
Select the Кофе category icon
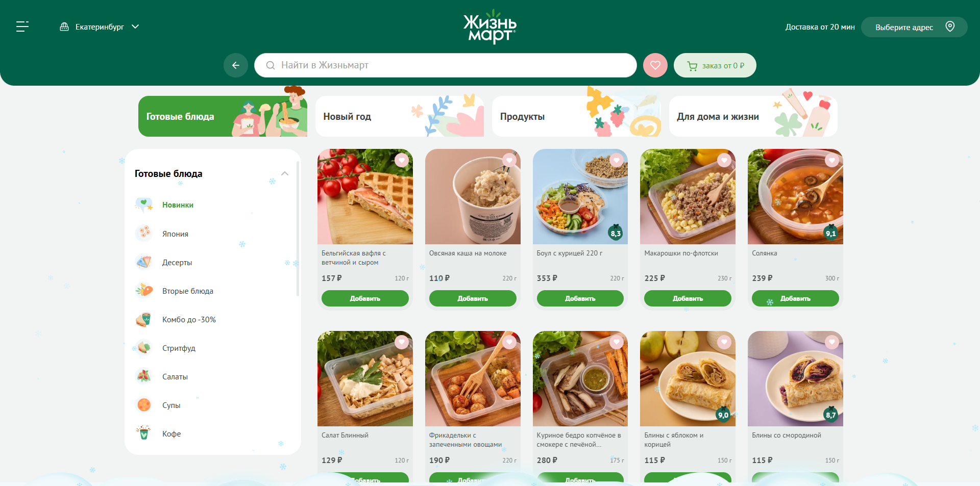click(144, 433)
